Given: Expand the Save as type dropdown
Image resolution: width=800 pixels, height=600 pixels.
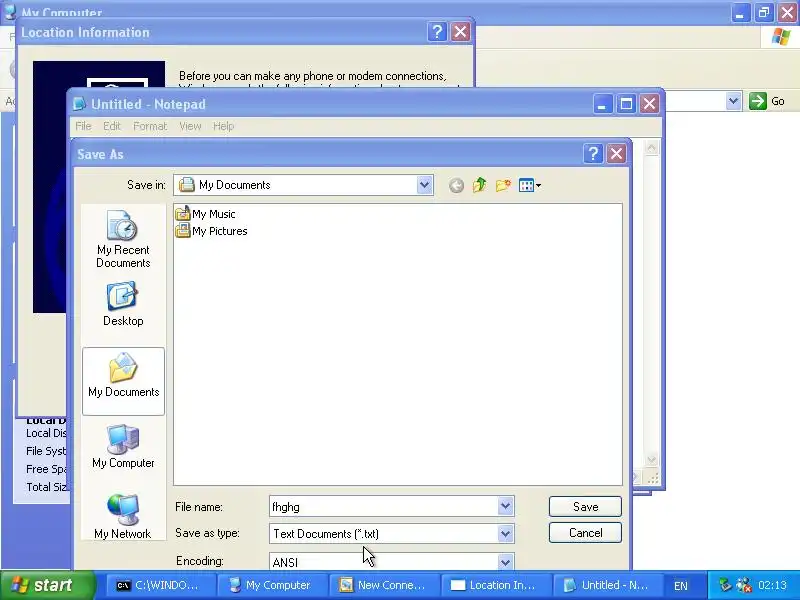Looking at the screenshot, I should 505,534.
